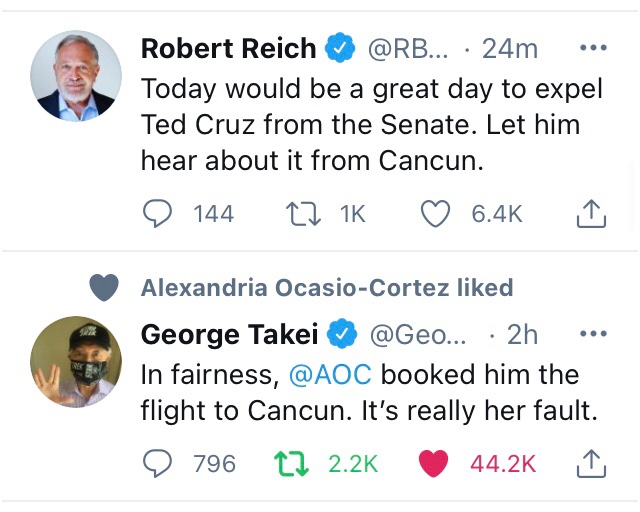Tap the gray heart liked-by icon
Screen dimensions: 640x512
[104, 288]
